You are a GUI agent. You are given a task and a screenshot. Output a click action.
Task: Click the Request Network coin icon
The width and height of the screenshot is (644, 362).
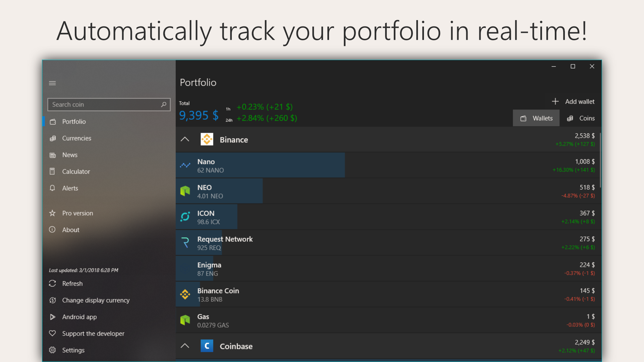pos(185,243)
